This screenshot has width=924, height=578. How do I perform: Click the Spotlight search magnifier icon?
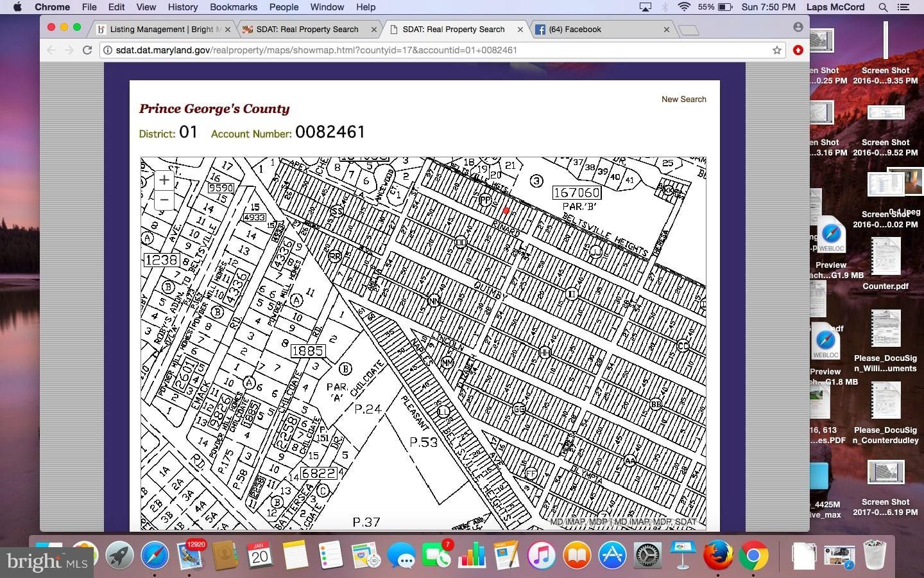pyautogui.click(x=884, y=7)
